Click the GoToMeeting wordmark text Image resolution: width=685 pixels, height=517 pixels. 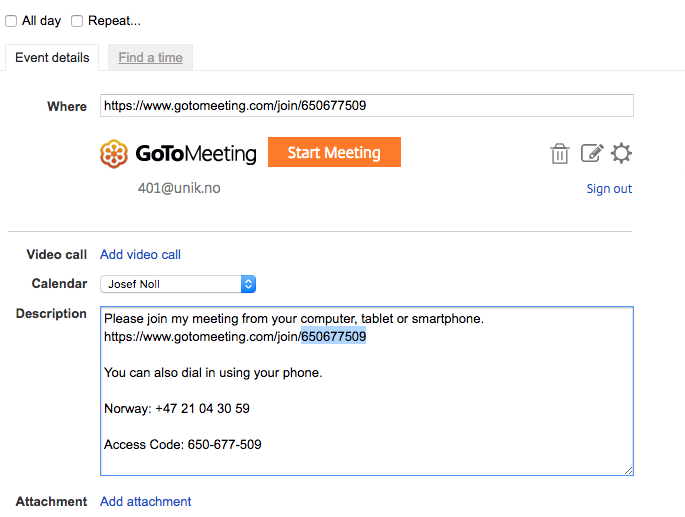click(196, 154)
